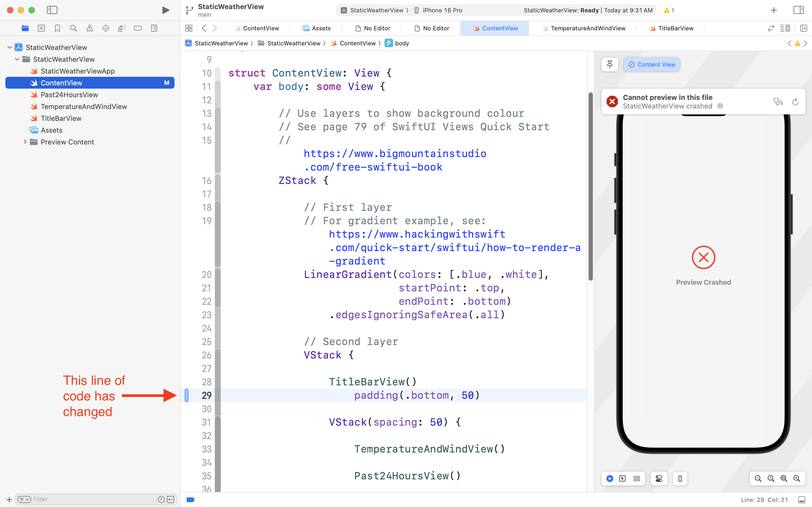
Task: Click the Add (+) library button
Action: [x=774, y=10]
